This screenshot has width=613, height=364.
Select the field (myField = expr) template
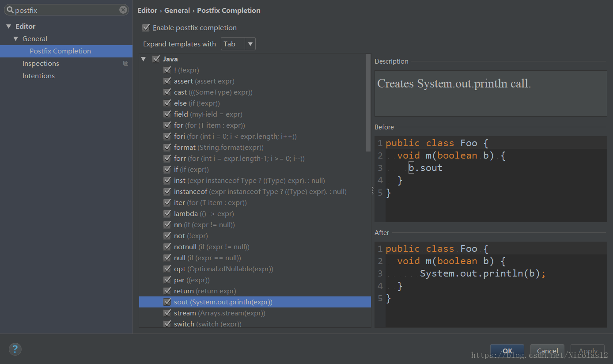pyautogui.click(x=255, y=114)
